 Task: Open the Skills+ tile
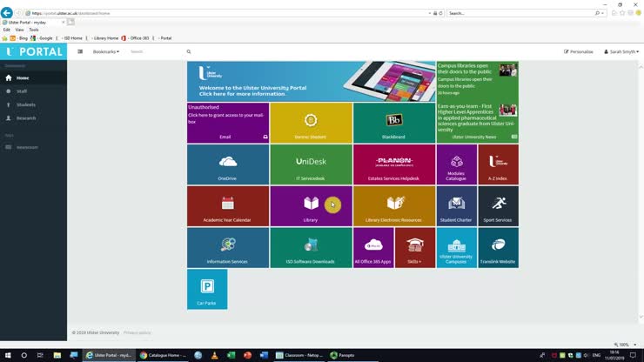point(415,248)
